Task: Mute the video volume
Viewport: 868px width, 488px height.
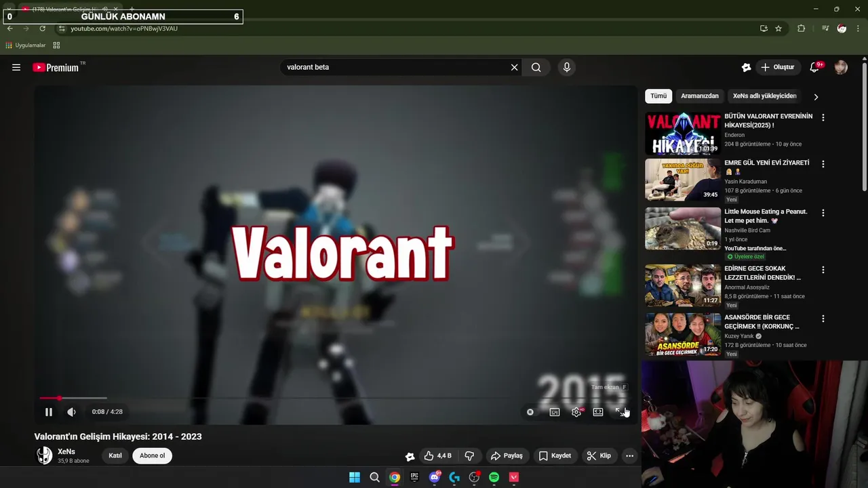Action: click(x=71, y=411)
